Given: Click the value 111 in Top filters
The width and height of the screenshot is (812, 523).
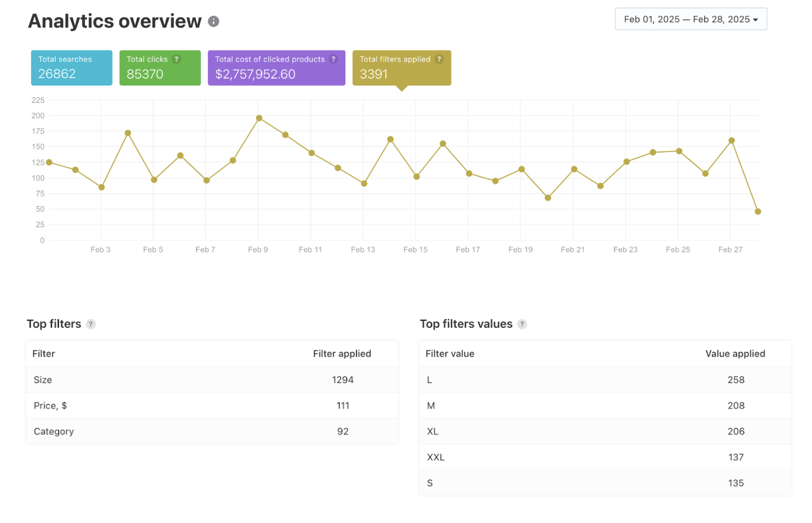Looking at the screenshot, I should [343, 406].
